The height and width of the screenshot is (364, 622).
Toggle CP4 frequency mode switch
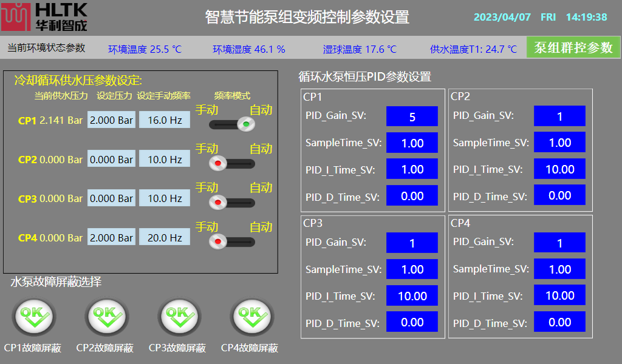(x=232, y=242)
